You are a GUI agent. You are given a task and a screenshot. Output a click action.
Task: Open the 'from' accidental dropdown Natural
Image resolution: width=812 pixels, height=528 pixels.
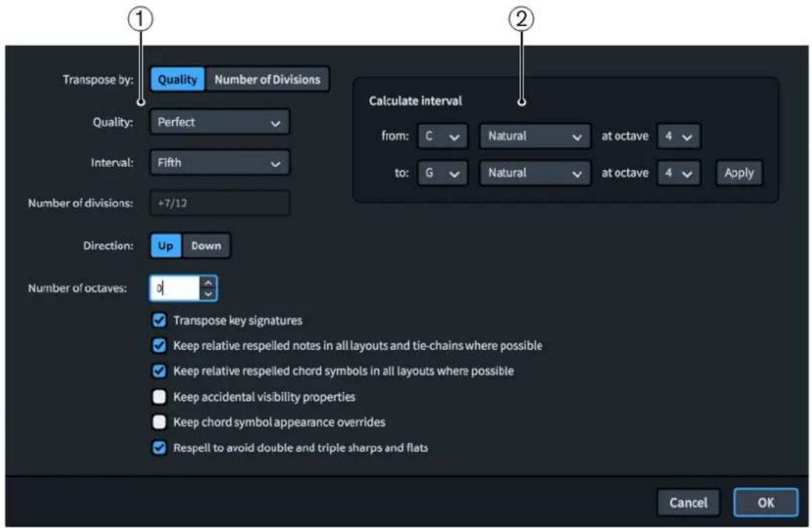[534, 136]
